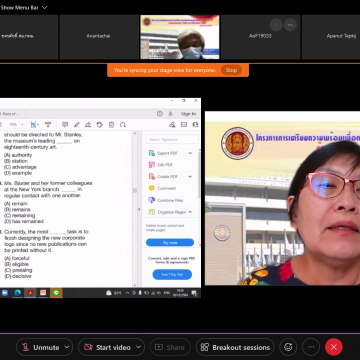Click the Acrobat help question-mark icon
The width and height of the screenshot is (360, 360).
(x=160, y=114)
